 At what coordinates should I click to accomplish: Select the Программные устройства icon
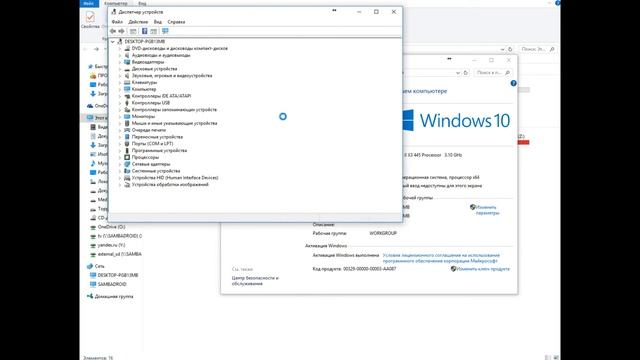pyautogui.click(x=127, y=150)
